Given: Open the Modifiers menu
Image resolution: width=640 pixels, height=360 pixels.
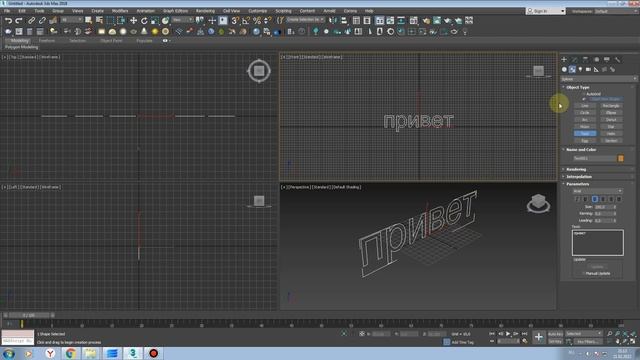Looking at the screenshot, I should (x=120, y=11).
